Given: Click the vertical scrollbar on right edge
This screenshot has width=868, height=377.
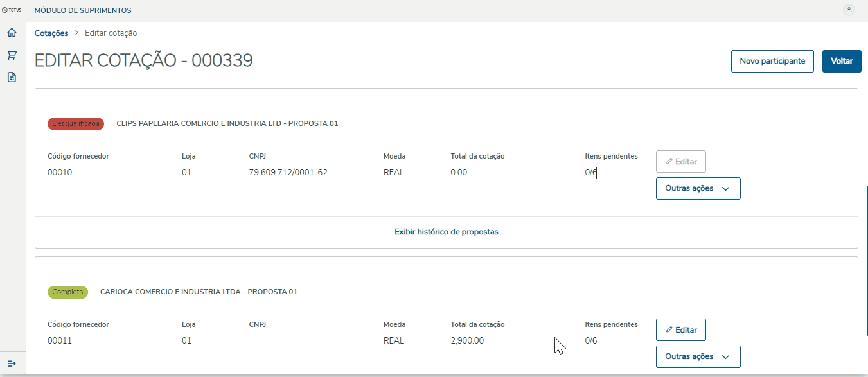Looking at the screenshot, I should [x=866, y=257].
